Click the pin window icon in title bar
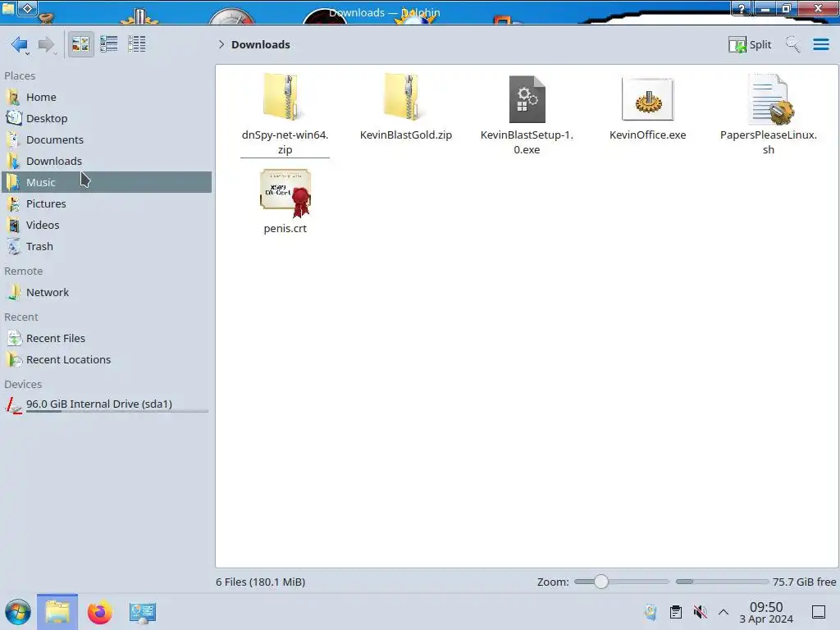 coord(28,8)
